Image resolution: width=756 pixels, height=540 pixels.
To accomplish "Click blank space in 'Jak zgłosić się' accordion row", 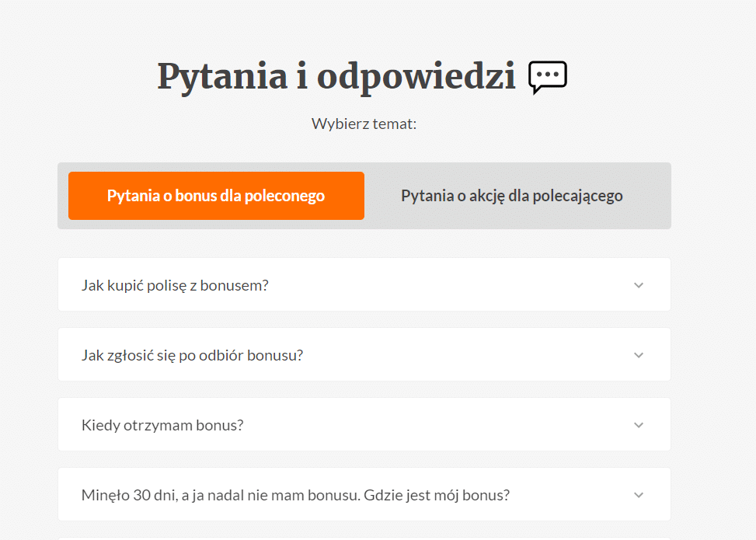I will pyautogui.click(x=463, y=355).
